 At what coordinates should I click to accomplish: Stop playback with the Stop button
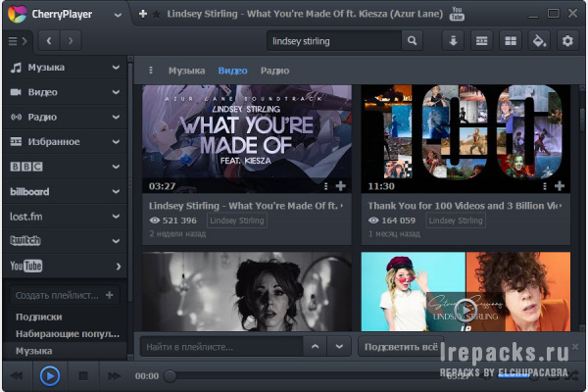click(x=83, y=376)
